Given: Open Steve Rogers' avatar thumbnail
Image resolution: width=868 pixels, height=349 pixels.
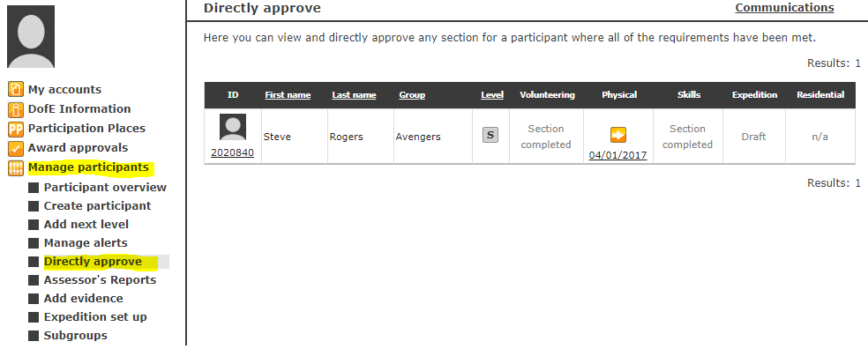Looking at the screenshot, I should tap(233, 127).
